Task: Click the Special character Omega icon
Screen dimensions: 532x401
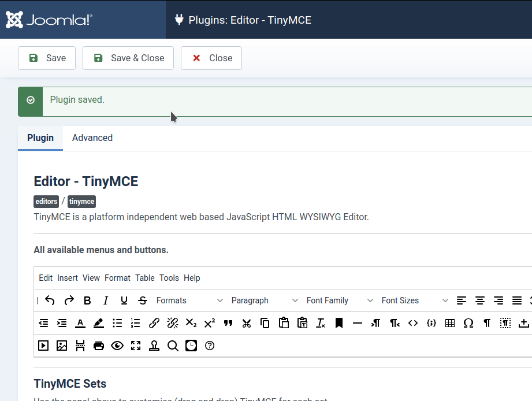Action: (468, 324)
